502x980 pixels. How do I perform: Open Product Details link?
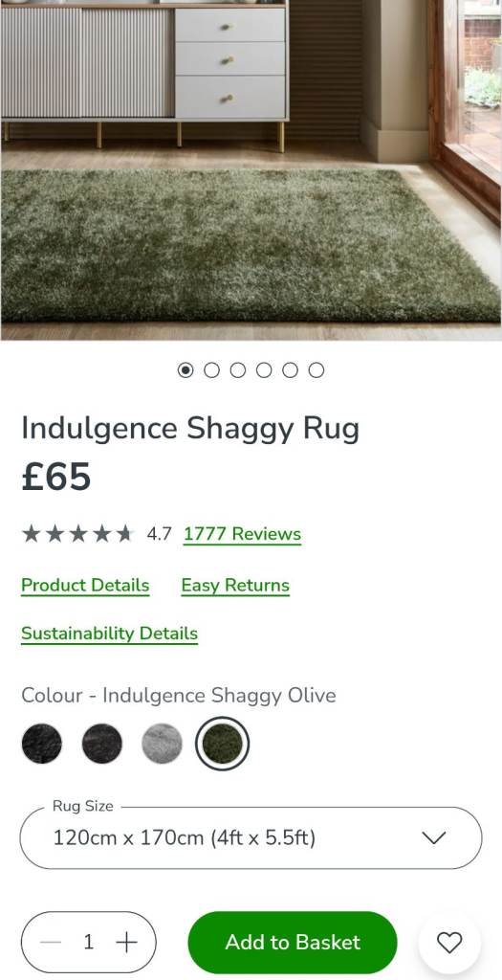click(x=85, y=586)
